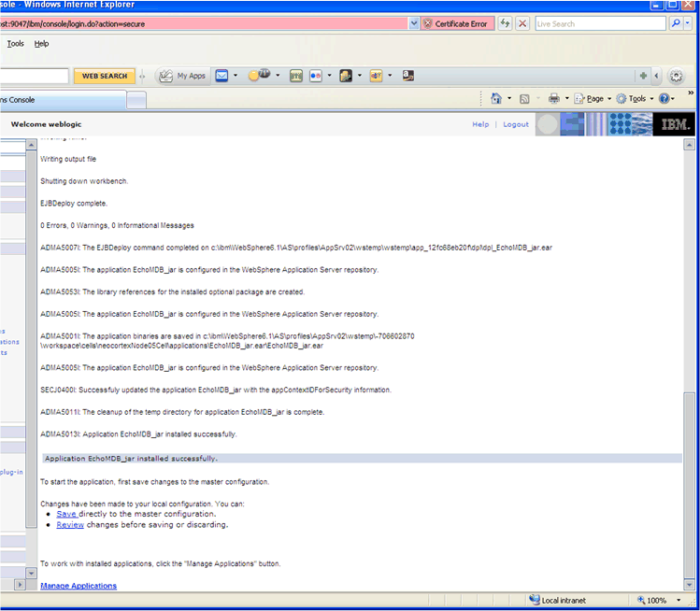Focus the Live Search input field

tap(600, 23)
